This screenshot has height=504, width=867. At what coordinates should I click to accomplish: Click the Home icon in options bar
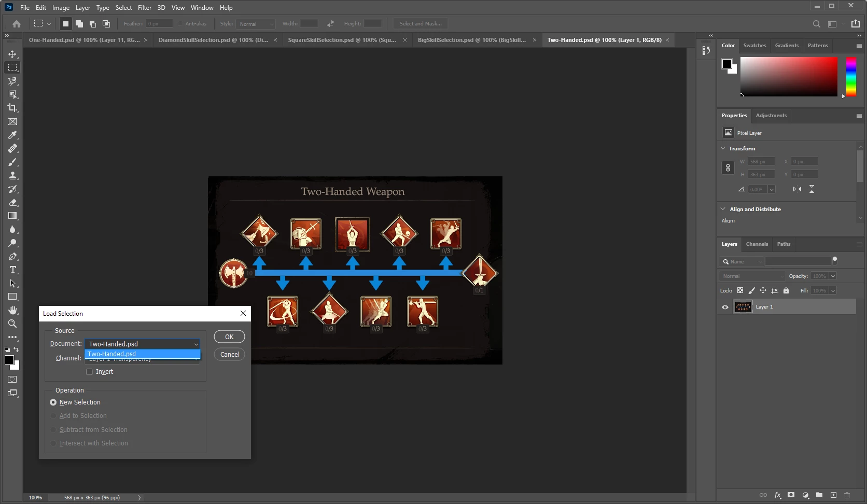pos(17,24)
